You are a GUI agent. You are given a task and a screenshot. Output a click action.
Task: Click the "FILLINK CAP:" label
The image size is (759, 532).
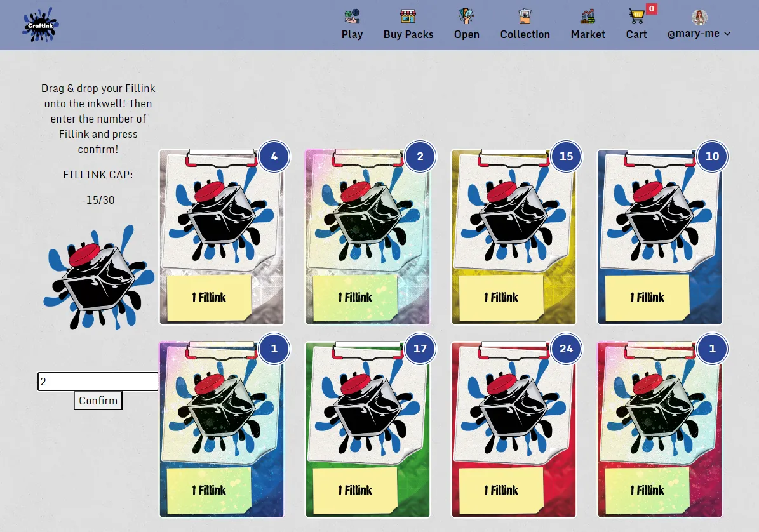[98, 175]
